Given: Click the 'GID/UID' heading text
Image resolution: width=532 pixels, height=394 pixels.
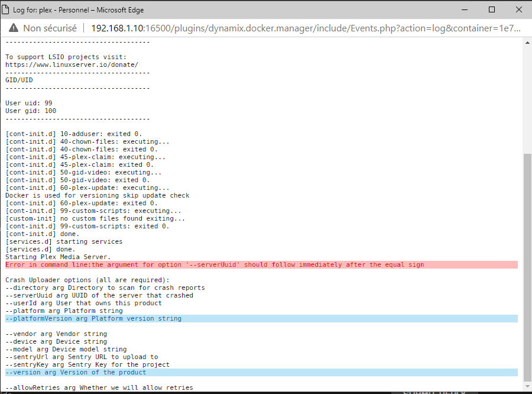Looking at the screenshot, I should 19,80.
